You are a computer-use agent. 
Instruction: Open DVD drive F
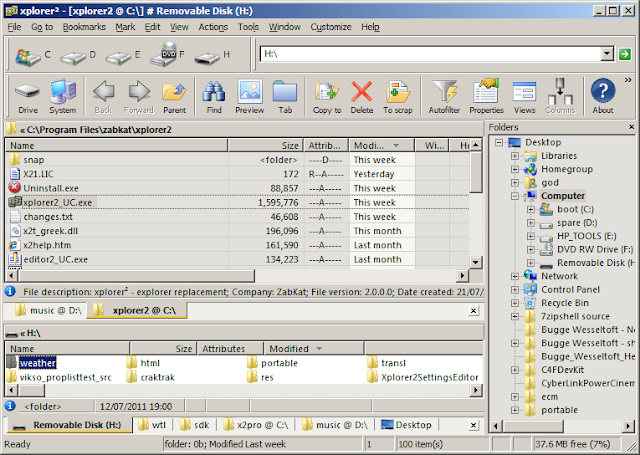[163, 54]
